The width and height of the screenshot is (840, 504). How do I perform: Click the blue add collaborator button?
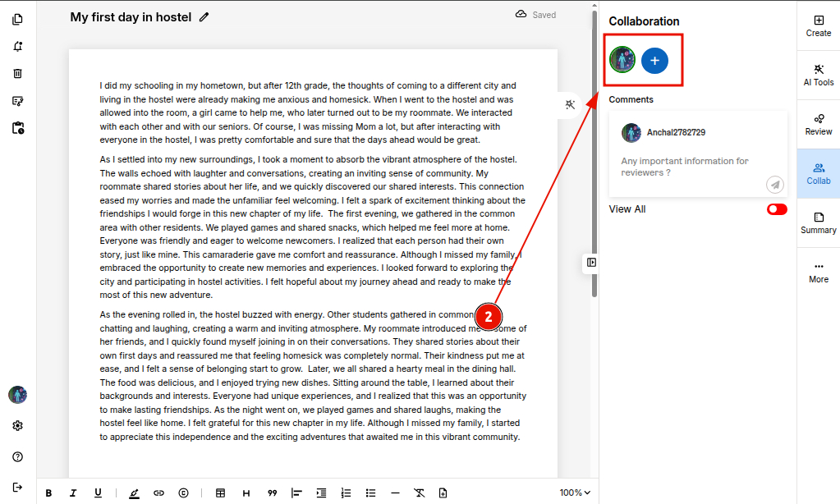654,60
